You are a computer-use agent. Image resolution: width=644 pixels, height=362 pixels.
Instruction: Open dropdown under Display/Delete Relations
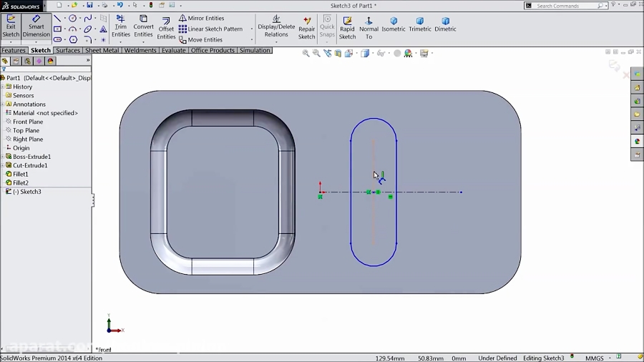pyautogui.click(x=276, y=41)
